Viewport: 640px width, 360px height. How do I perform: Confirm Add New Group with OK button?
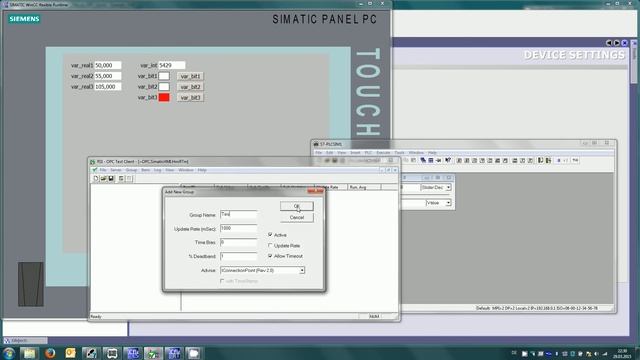pos(297,206)
